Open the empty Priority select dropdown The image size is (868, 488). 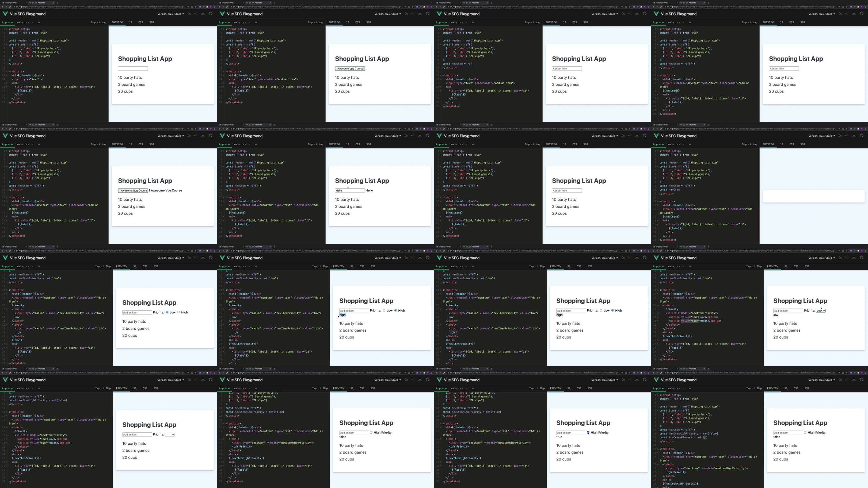(x=170, y=434)
